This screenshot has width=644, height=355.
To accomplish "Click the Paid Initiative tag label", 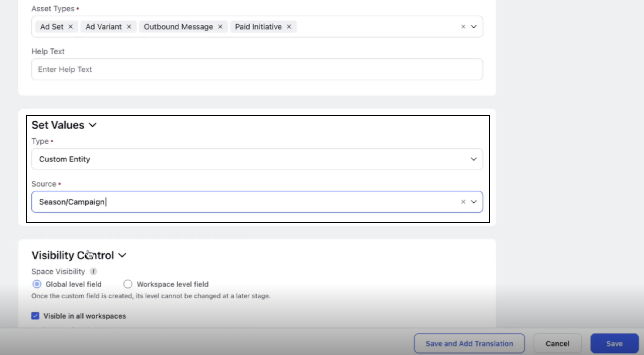I will (x=258, y=27).
